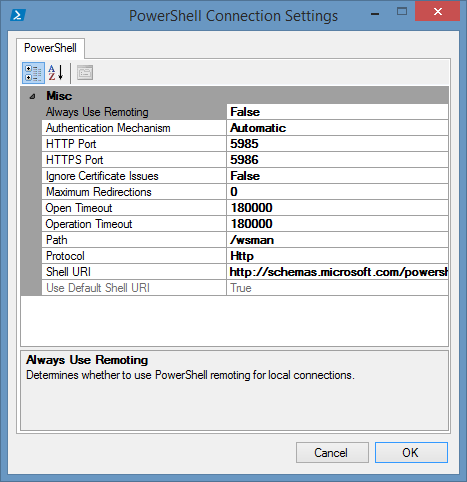The height and width of the screenshot is (482, 467).
Task: Collapse the Misc category
Action: pos(32,97)
